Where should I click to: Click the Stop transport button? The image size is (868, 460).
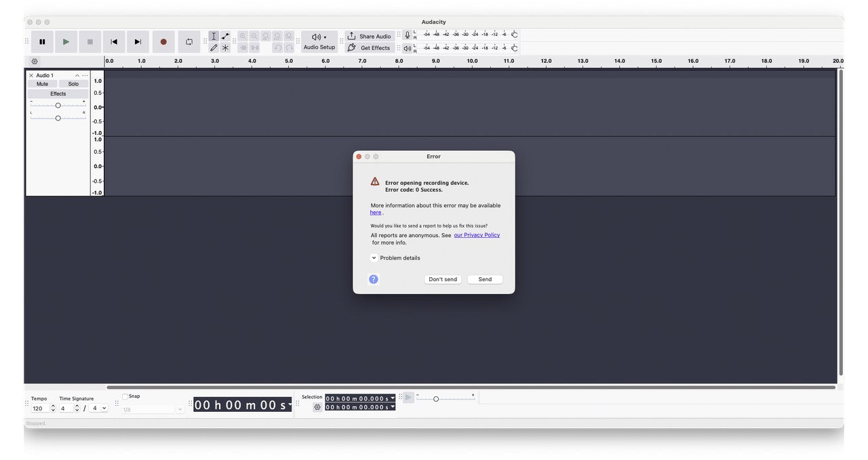point(90,42)
